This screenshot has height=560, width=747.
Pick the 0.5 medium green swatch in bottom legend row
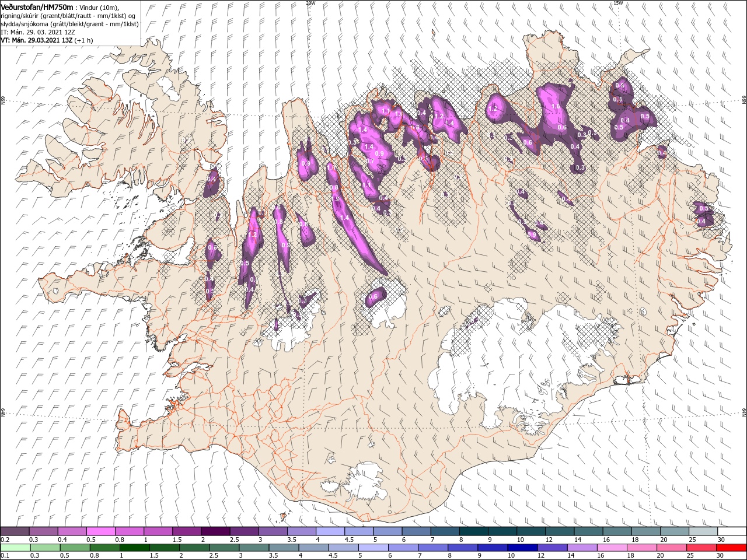point(76,548)
